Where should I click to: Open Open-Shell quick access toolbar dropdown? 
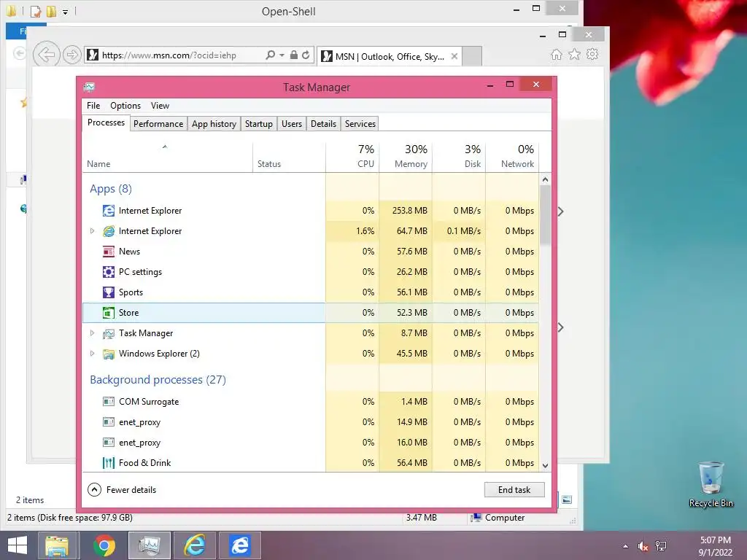(x=65, y=12)
